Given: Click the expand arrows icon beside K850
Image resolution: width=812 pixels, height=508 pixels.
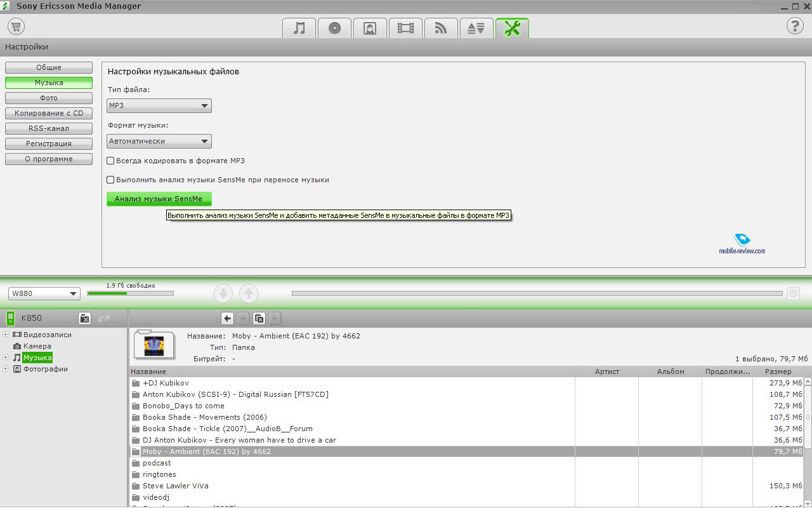Looking at the screenshot, I should (104, 318).
